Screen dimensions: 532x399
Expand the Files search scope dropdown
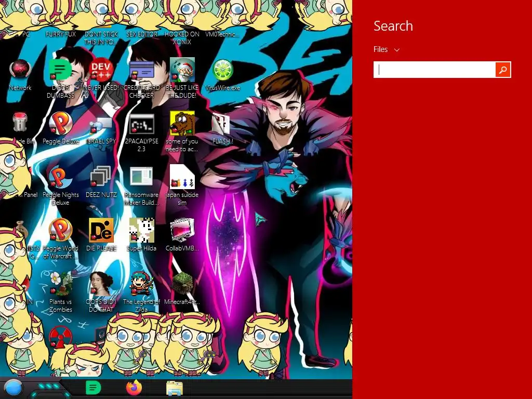coord(387,49)
